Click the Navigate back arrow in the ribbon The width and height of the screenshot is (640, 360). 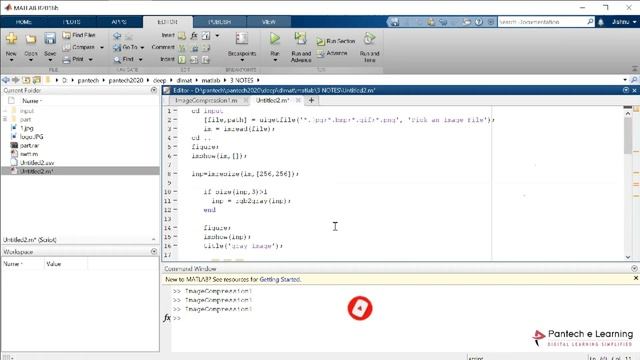[117, 36]
